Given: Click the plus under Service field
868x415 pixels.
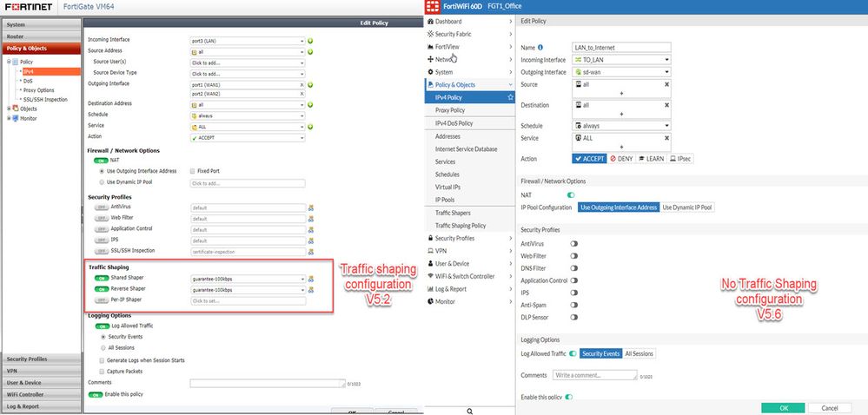Looking at the screenshot, I should [621, 148].
